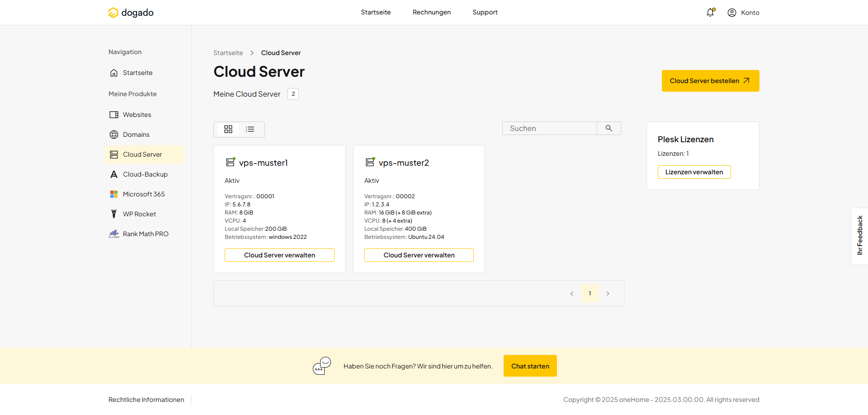Screen dimensions: 868x415
Task: Go to previous page arrow
Action: [572, 294]
